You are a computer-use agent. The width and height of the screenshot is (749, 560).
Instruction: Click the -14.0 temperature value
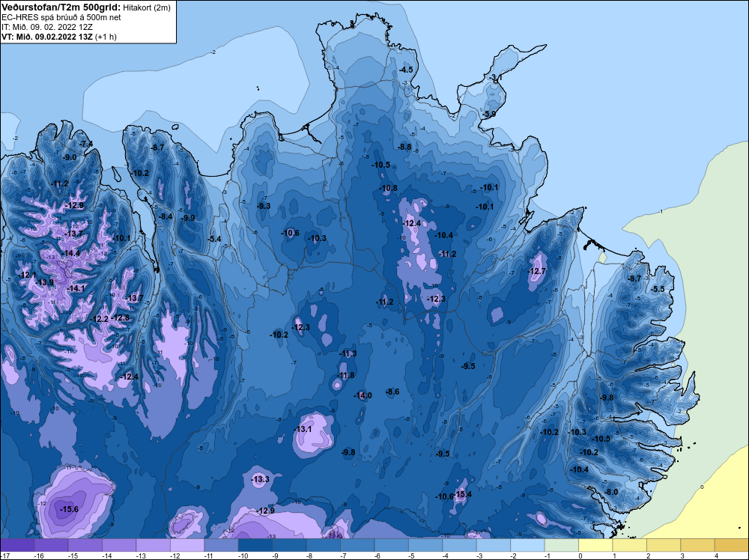pos(363,395)
